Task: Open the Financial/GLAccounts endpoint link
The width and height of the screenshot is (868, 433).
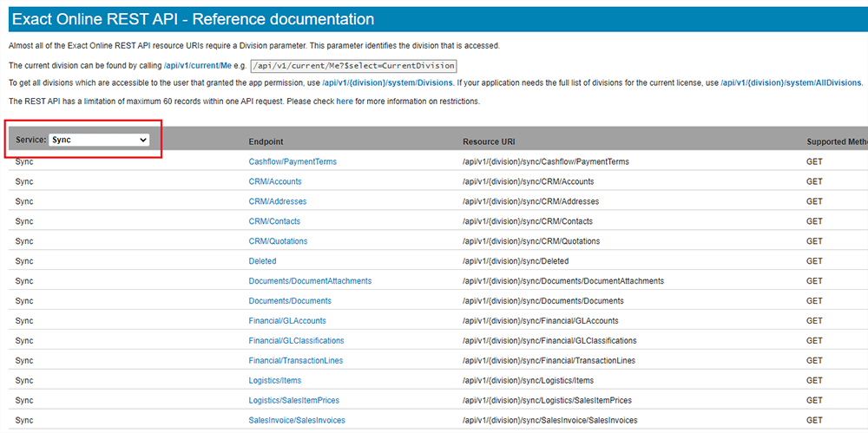Action: click(x=287, y=321)
